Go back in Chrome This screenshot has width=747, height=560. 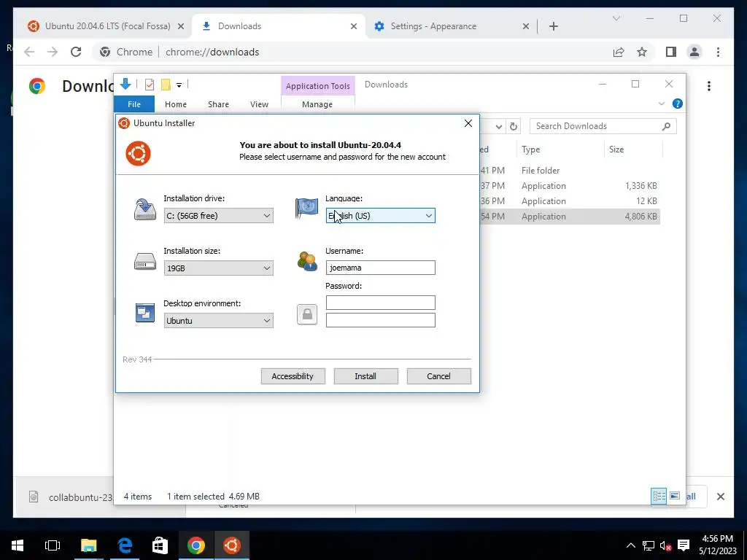pyautogui.click(x=29, y=52)
